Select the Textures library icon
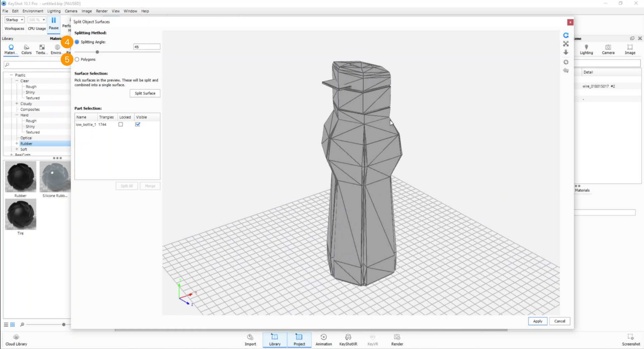Viewport: 644px width, 349px height. tap(41, 49)
